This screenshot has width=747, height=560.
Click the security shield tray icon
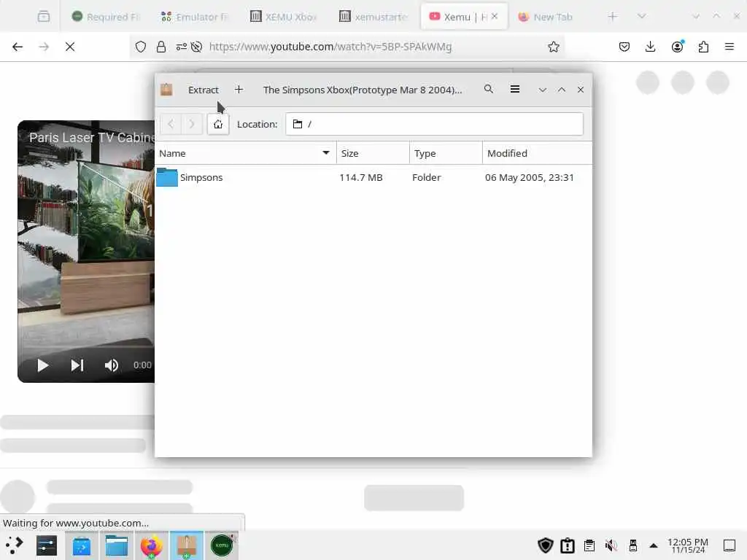546,545
